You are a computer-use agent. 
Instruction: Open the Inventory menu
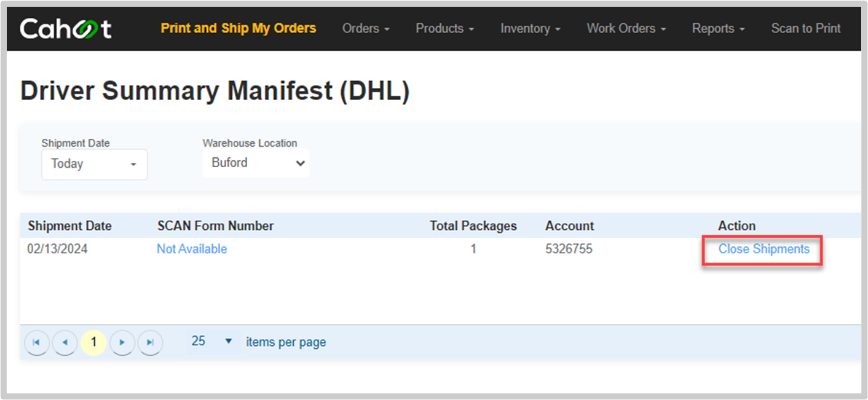pos(530,28)
